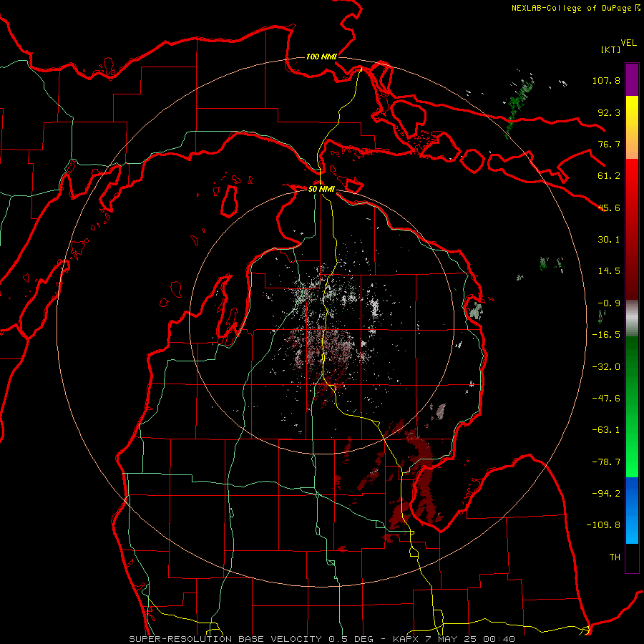The height and width of the screenshot is (644, 644).
Task: Click the green inbound color bar segment
Action: click(x=632, y=406)
